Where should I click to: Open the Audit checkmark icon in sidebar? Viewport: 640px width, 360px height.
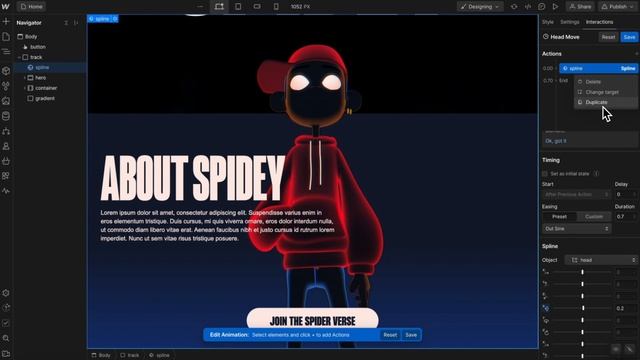coord(6,323)
